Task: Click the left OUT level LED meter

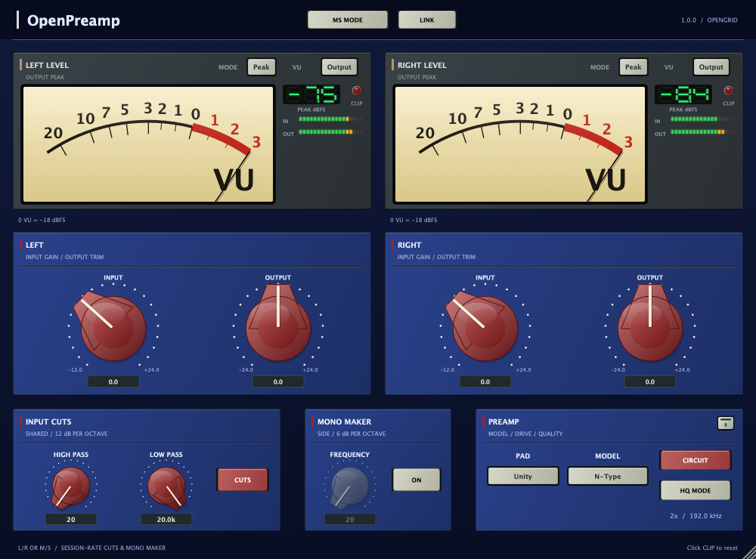Action: point(331,131)
